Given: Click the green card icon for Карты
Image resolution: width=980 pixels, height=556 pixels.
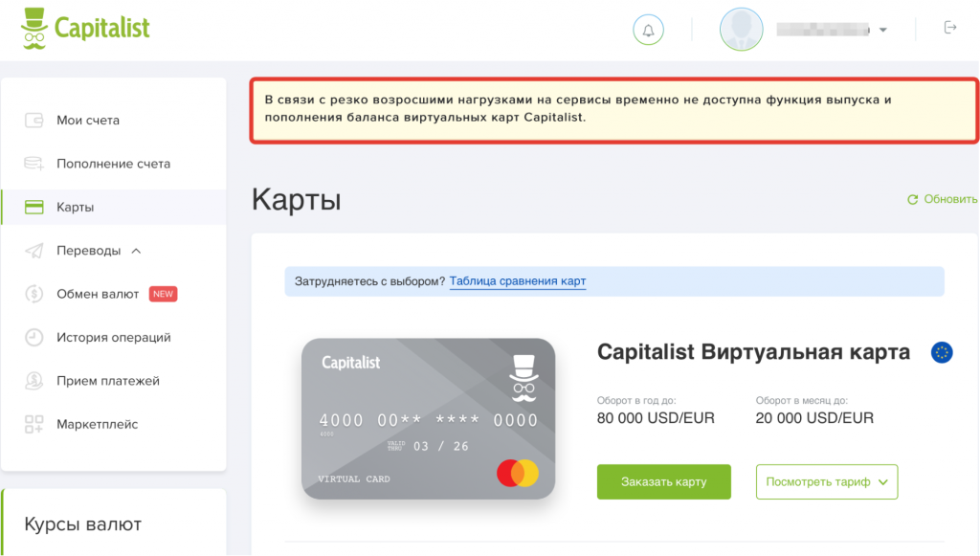Looking at the screenshot, I should (x=33, y=207).
